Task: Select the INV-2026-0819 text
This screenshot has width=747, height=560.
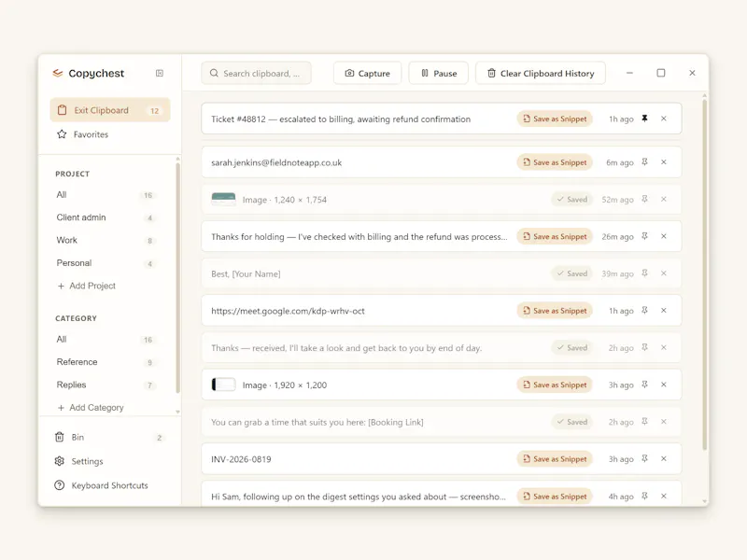Action: click(241, 459)
